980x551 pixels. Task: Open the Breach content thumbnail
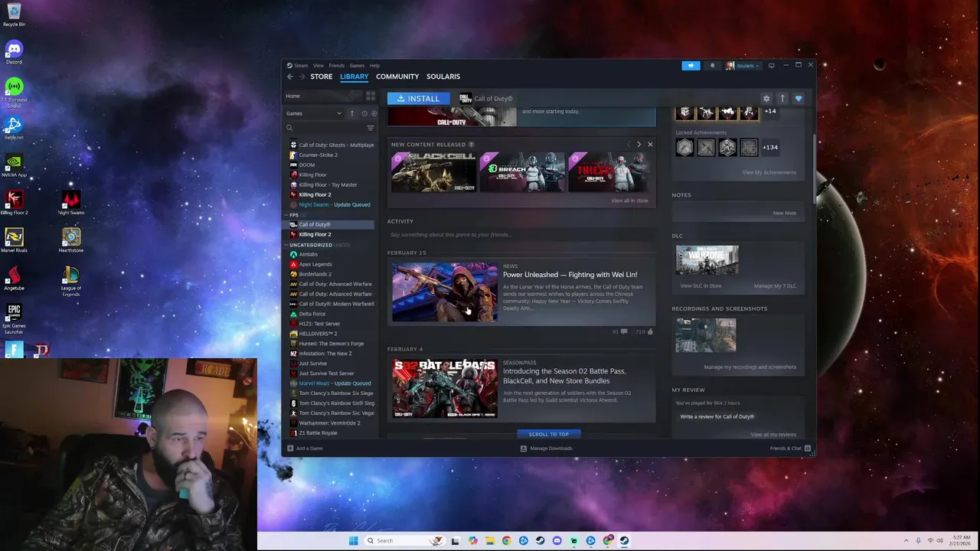pyautogui.click(x=522, y=172)
